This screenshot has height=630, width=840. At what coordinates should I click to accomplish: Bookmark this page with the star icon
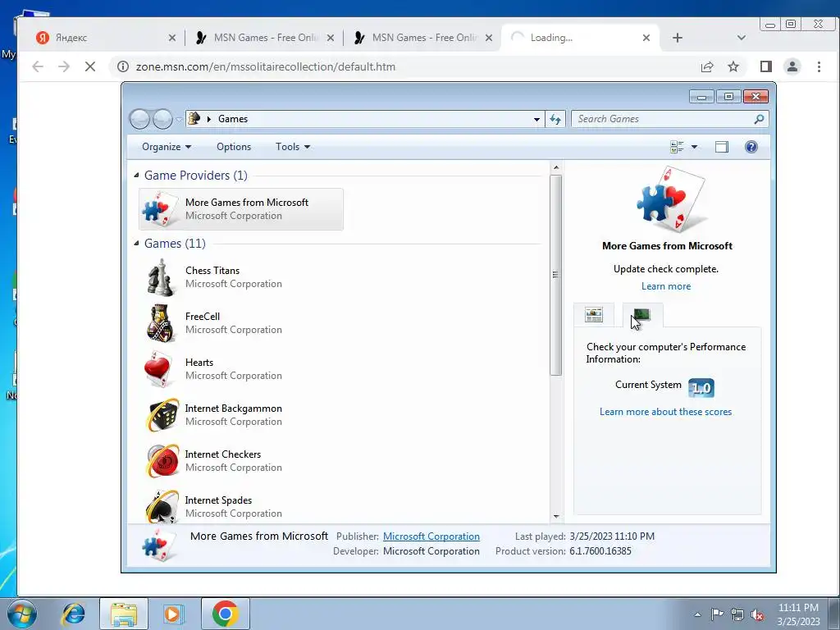733,66
